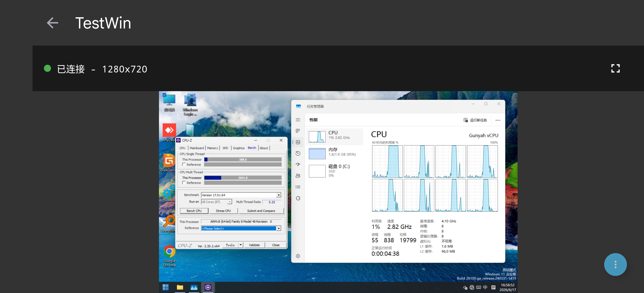Click the Gunyah vCPU label
The width and height of the screenshot is (644, 293).
pyautogui.click(x=483, y=135)
